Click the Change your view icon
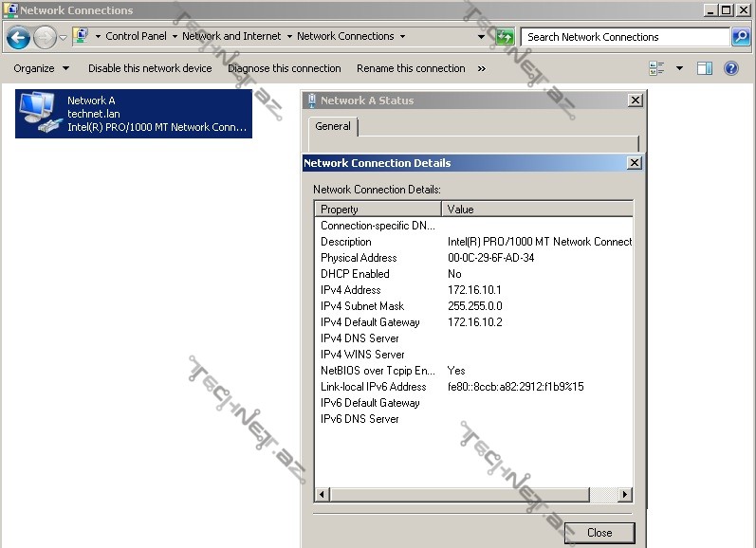The height and width of the screenshot is (548, 756). click(x=656, y=68)
